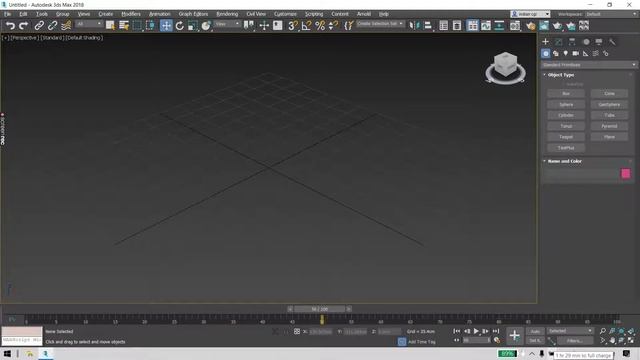Activate the Select and Move tool
Viewport: 640px width, 360px height.
click(166, 26)
